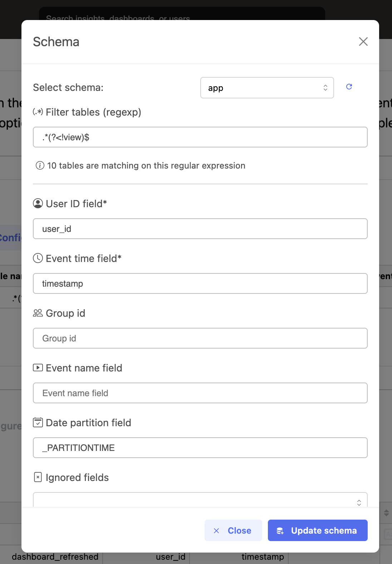
Task: Click the Ignored fields x-box icon
Action: click(38, 477)
